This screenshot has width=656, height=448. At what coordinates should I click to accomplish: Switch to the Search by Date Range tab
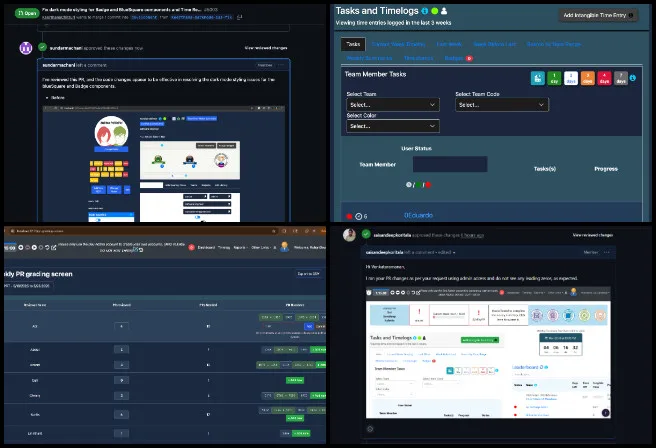pos(554,44)
